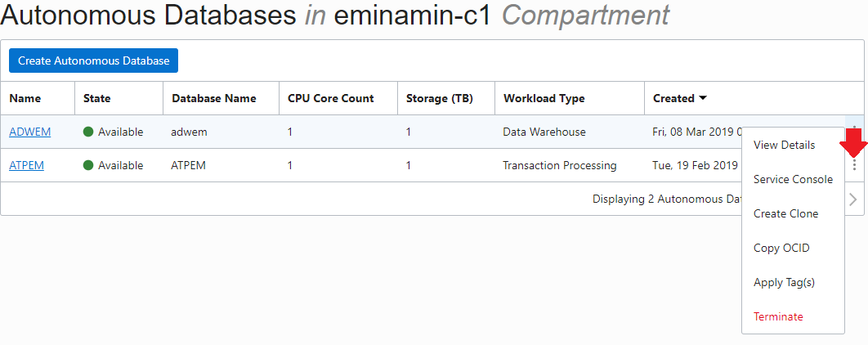This screenshot has height=345, width=868.
Task: Click the Database Name column header
Action: [213, 98]
